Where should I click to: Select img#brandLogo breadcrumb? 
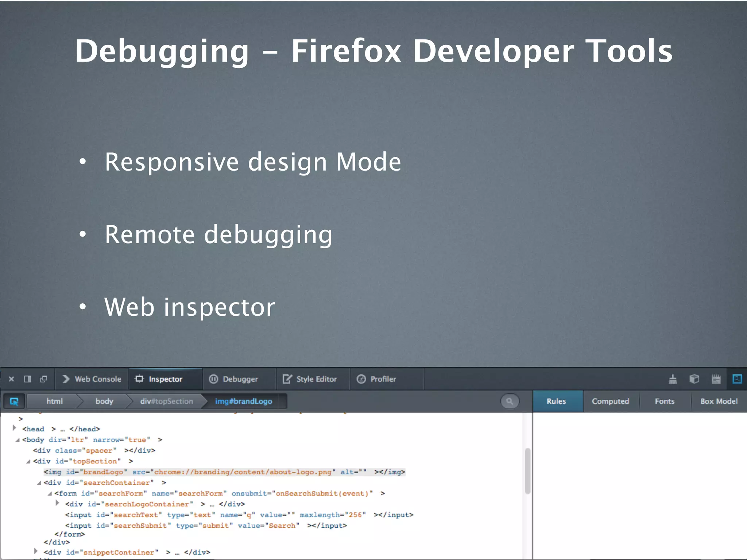(244, 401)
